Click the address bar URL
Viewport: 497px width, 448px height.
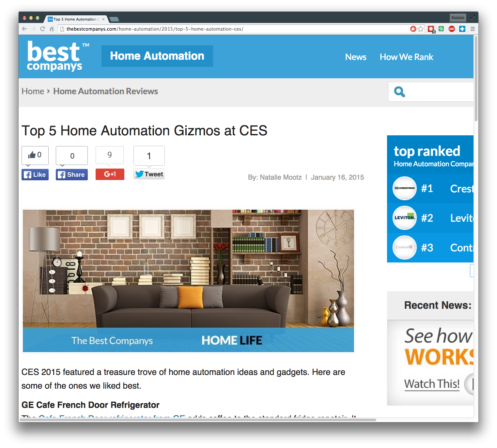click(155, 29)
